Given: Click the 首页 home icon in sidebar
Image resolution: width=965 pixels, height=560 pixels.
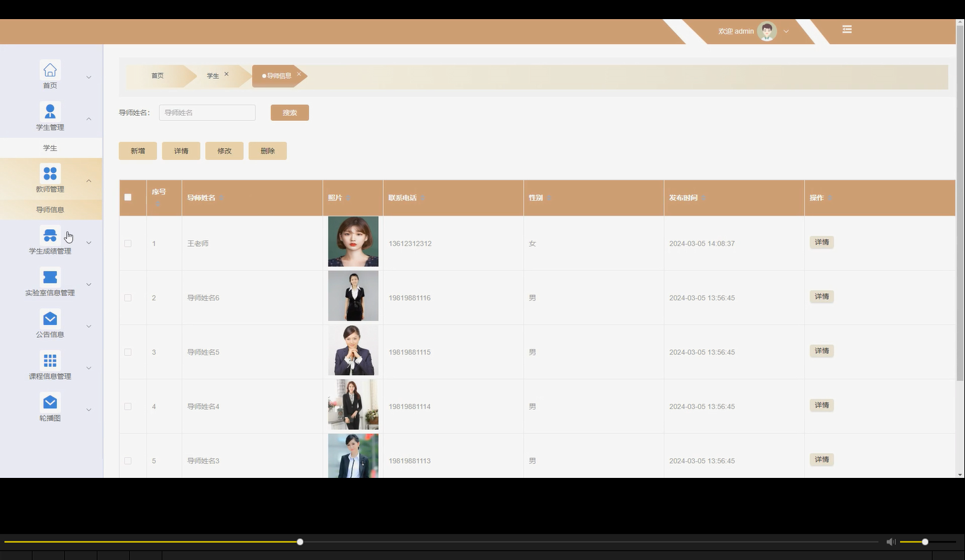Looking at the screenshot, I should tap(50, 69).
